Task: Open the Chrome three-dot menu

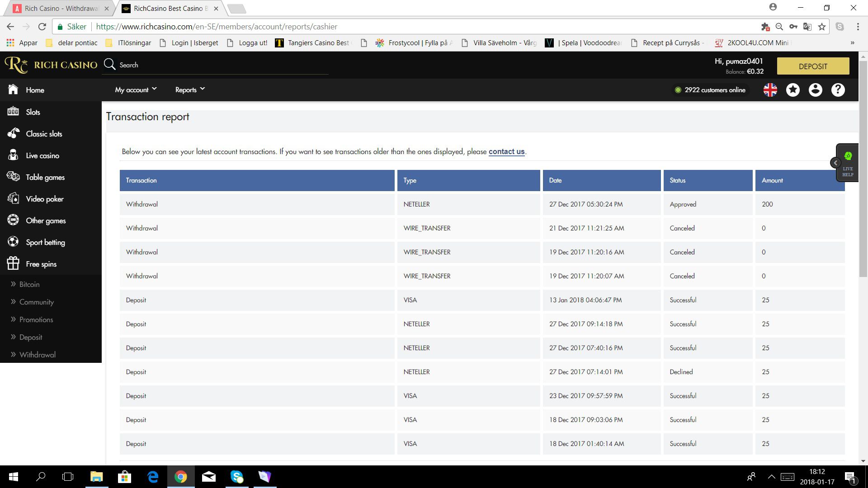Action: click(858, 27)
